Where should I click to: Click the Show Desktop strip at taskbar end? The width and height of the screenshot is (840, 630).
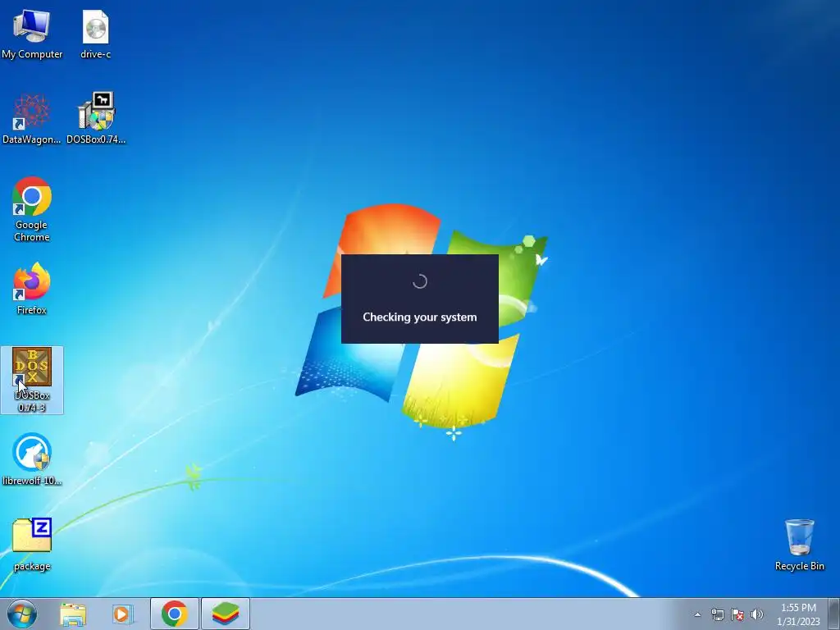[835, 614]
